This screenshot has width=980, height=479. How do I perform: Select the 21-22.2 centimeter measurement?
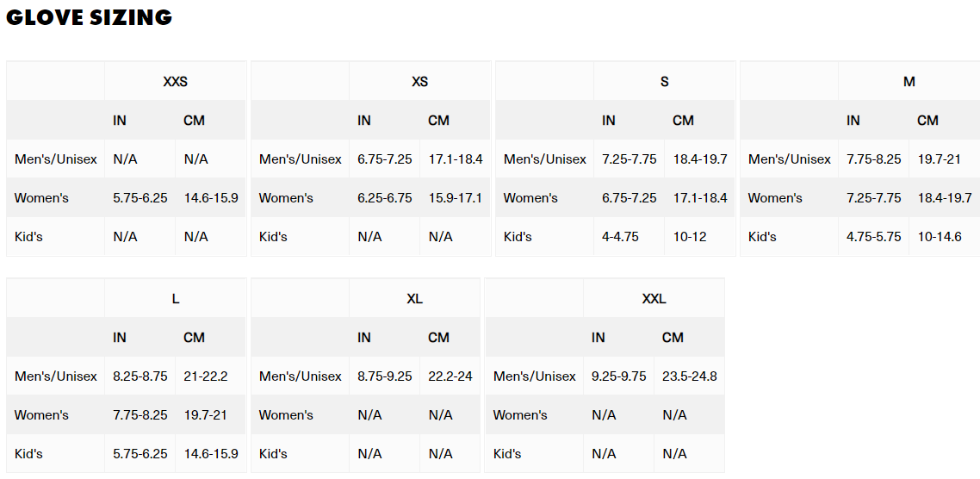(x=206, y=376)
